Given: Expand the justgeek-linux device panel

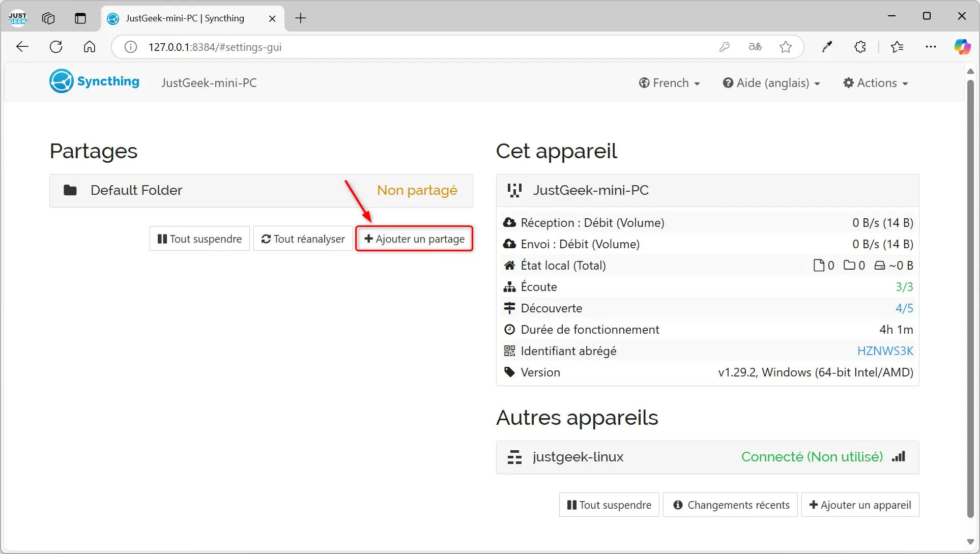Looking at the screenshot, I should (x=707, y=457).
